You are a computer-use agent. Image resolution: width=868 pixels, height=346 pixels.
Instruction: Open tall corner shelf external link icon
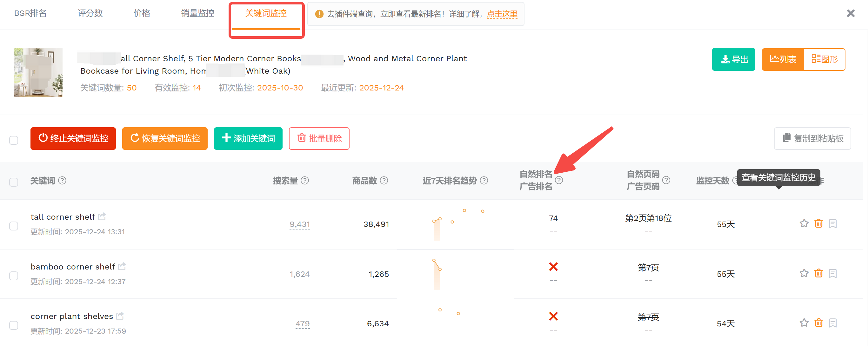click(102, 216)
